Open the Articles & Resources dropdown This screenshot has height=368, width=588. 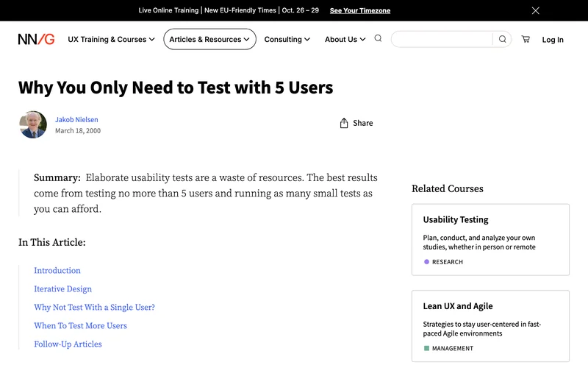click(209, 39)
